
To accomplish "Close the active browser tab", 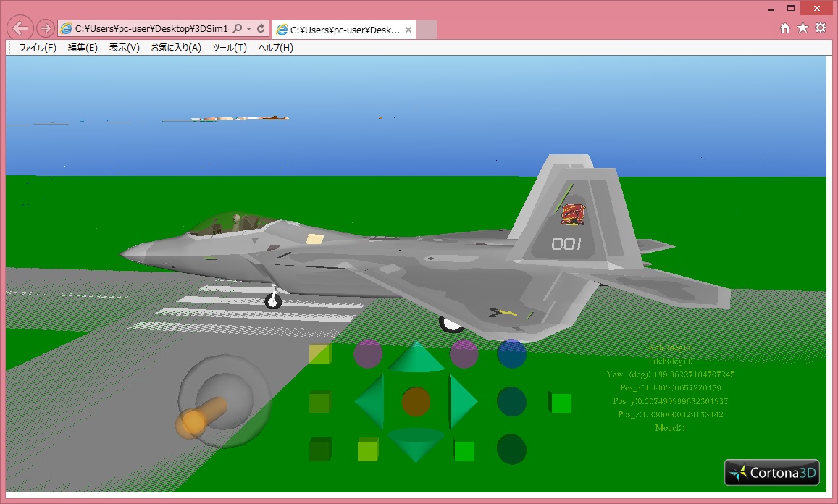I will coord(408,30).
